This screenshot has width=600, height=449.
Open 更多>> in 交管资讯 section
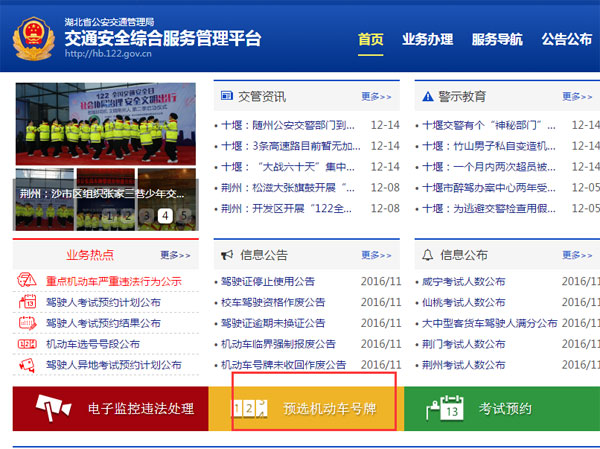pos(376,96)
